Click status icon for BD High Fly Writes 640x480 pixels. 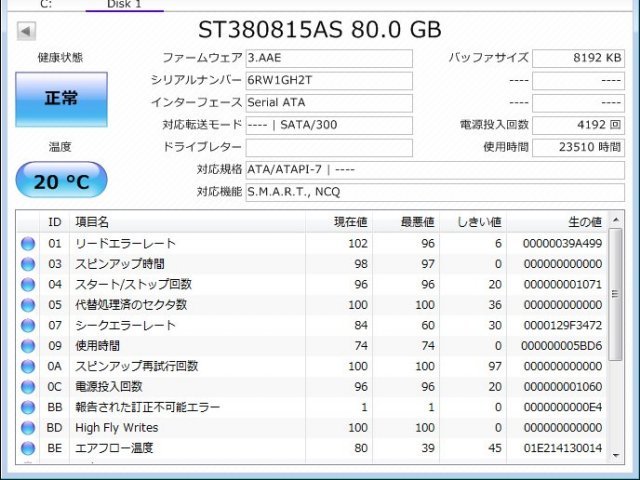point(28,427)
